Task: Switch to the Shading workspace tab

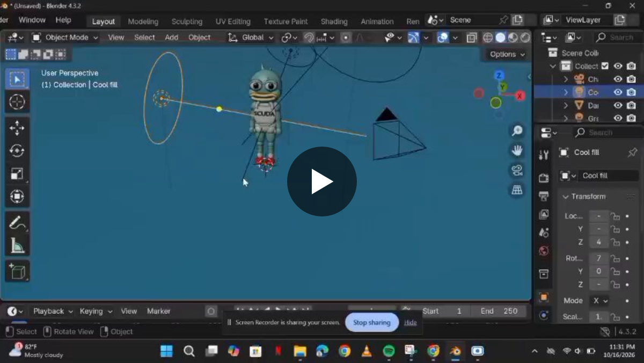Action: (x=334, y=21)
